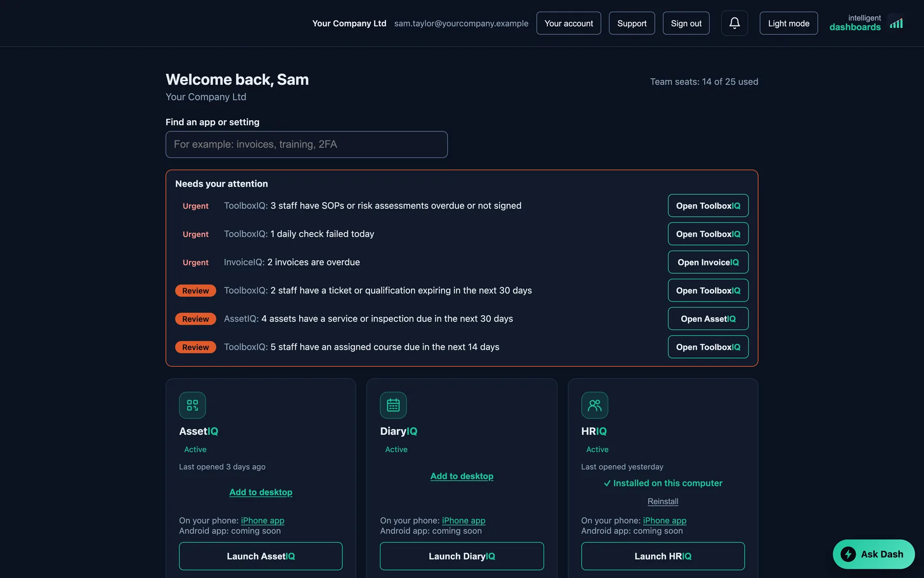Open ToolboxIQ for failed daily check

708,234
